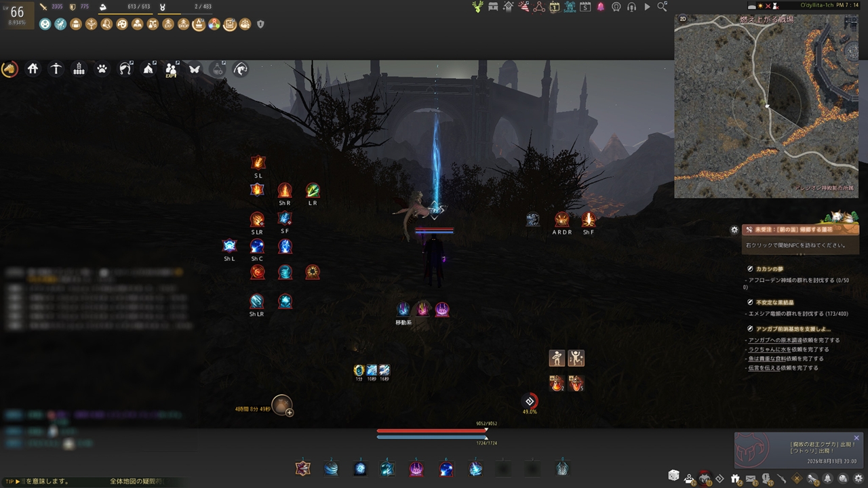Open the treasure chest icon

(493, 7)
